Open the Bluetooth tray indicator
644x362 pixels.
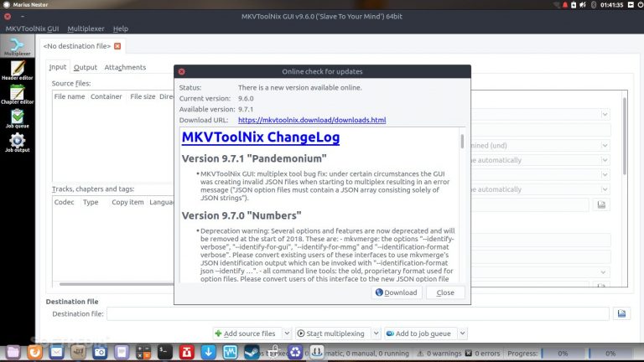coord(593,5)
